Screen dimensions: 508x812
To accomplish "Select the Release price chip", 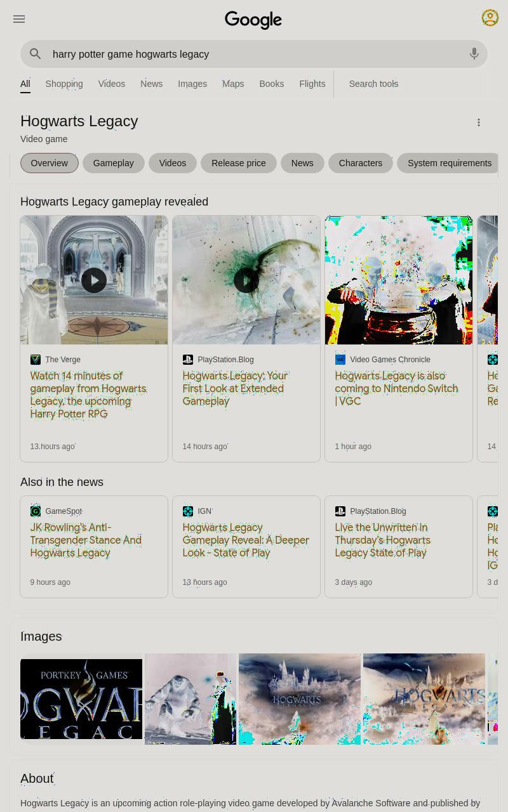I will pos(239,163).
